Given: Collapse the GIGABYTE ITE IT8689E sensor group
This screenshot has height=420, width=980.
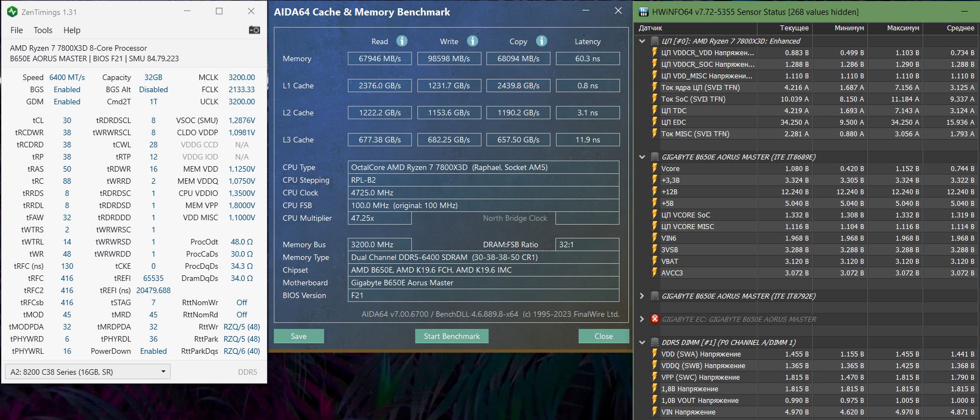Looking at the screenshot, I should [642, 157].
